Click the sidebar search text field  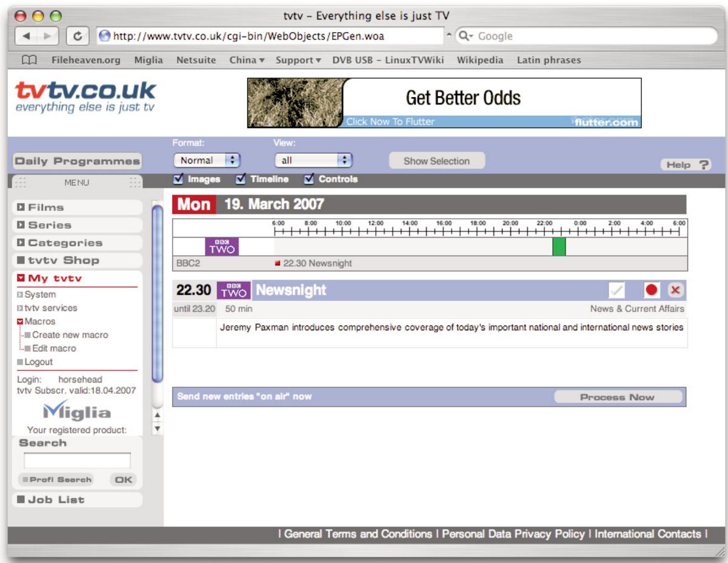(x=77, y=461)
